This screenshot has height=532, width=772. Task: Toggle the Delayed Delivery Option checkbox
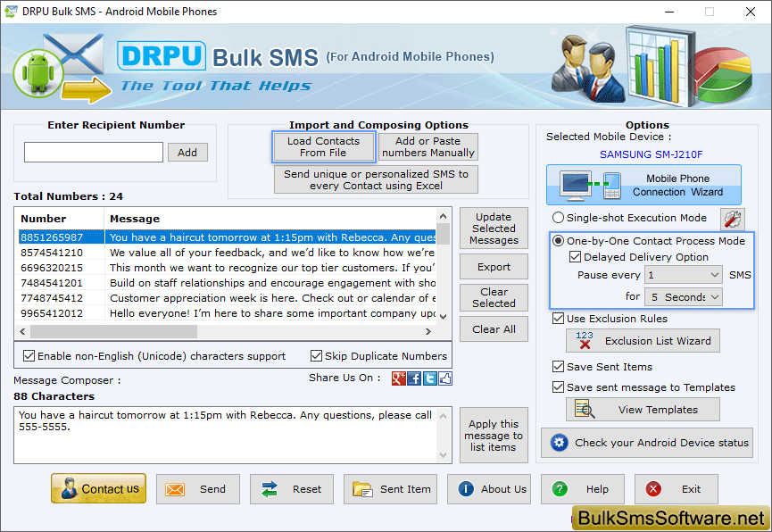pos(575,257)
